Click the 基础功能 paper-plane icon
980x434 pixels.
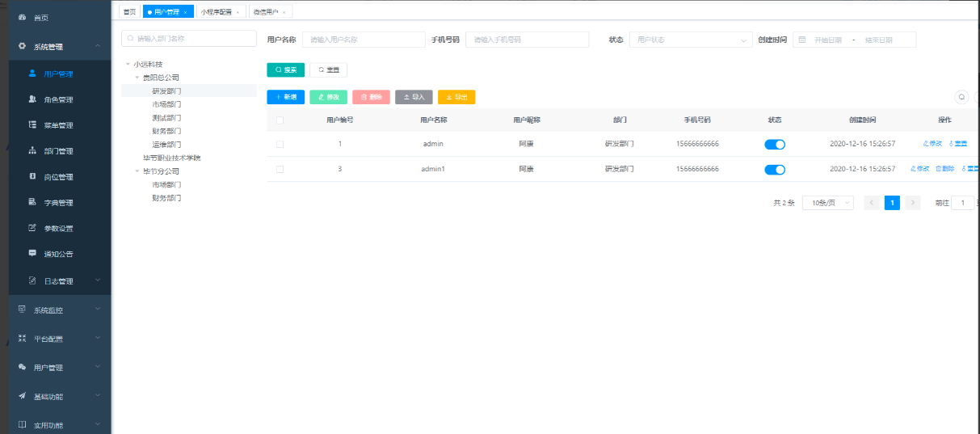pyautogui.click(x=22, y=396)
